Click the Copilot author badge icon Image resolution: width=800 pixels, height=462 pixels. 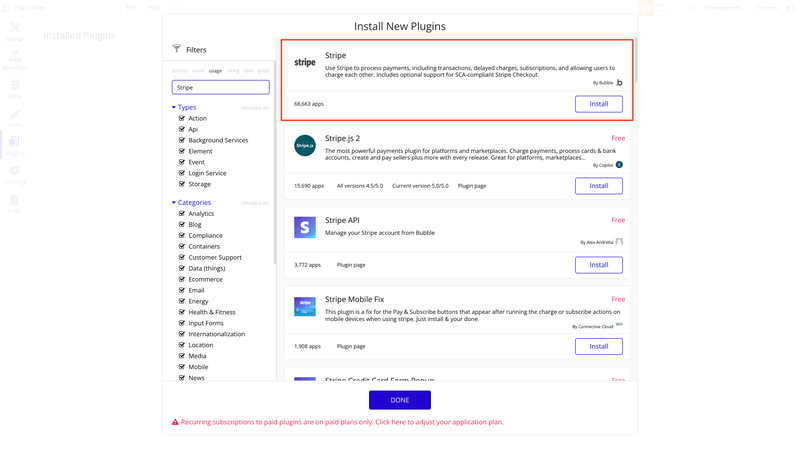pyautogui.click(x=619, y=165)
